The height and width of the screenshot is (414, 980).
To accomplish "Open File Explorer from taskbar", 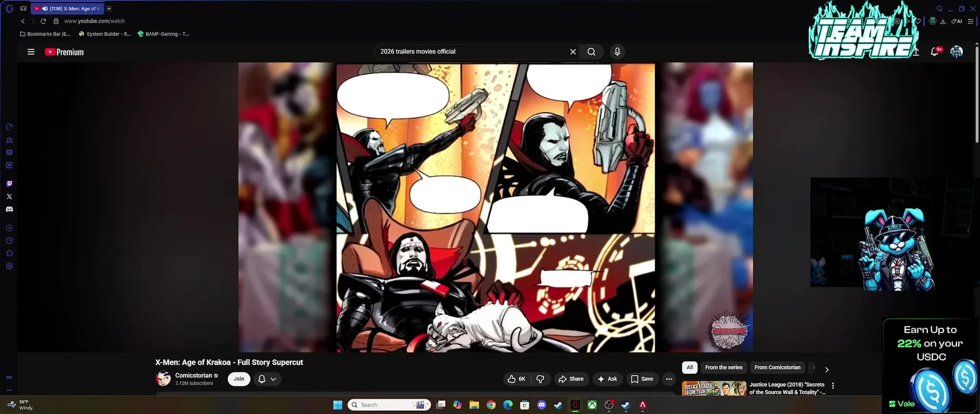I will point(474,405).
